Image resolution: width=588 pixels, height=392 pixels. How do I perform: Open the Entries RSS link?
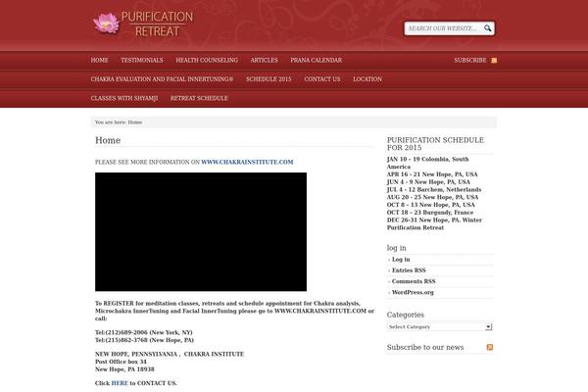point(409,270)
